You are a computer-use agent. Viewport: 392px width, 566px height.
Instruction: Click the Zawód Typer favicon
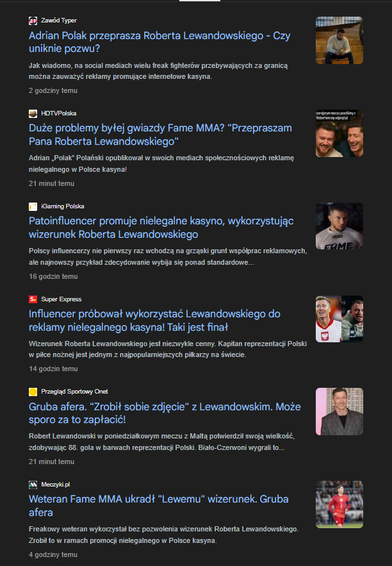(33, 21)
